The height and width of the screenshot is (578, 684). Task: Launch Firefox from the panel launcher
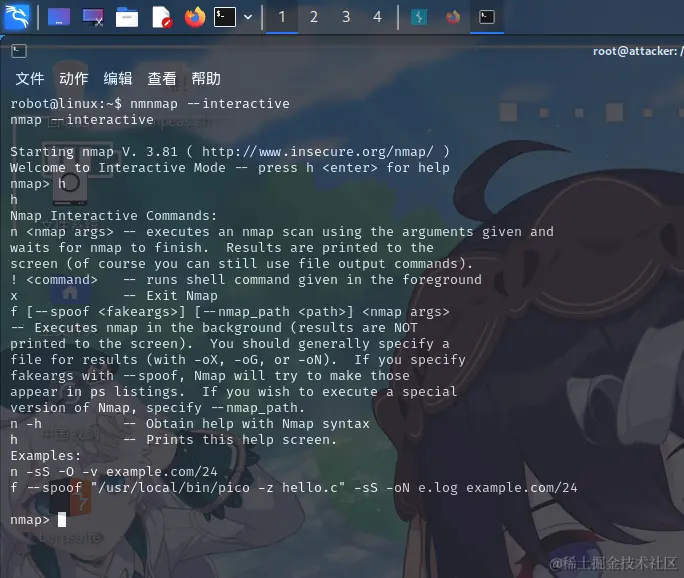(x=195, y=17)
